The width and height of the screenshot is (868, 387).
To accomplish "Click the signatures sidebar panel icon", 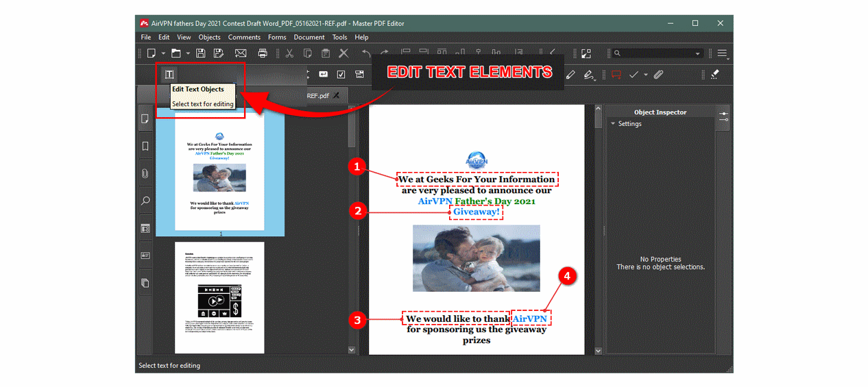I will click(x=145, y=255).
